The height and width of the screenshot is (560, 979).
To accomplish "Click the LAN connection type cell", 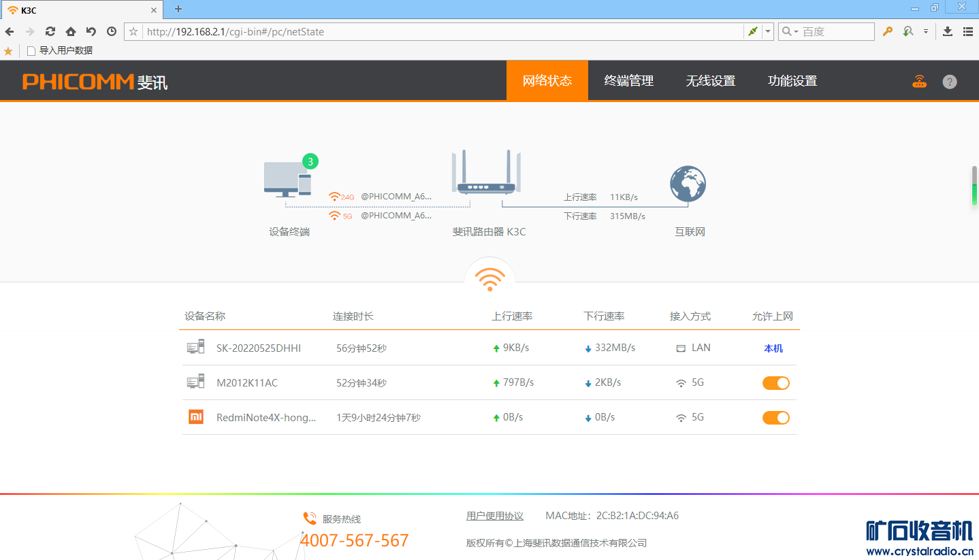I will tap(694, 348).
